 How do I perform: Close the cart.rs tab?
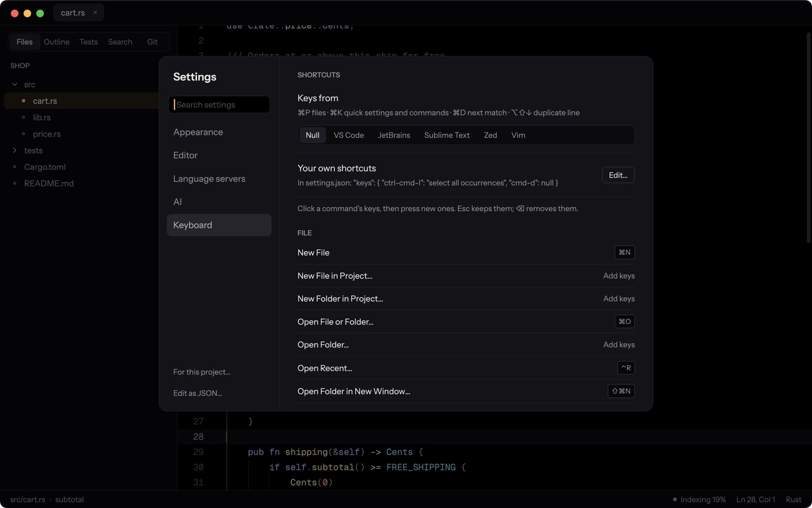[95, 13]
